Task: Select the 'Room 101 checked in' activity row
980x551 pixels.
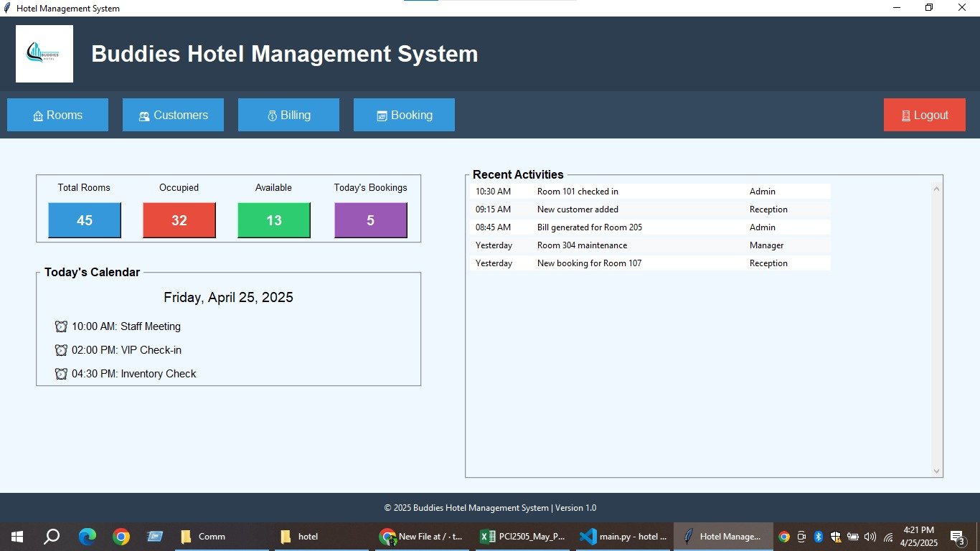Action: click(650, 192)
